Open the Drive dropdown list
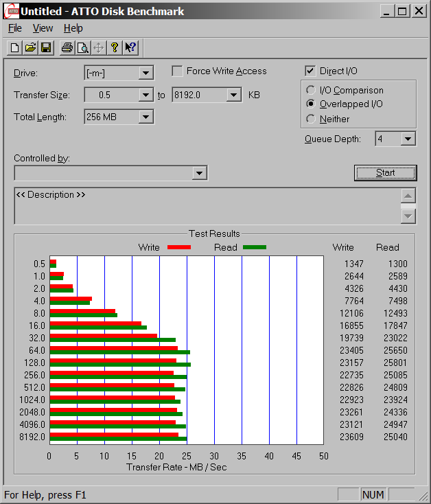 (145, 73)
